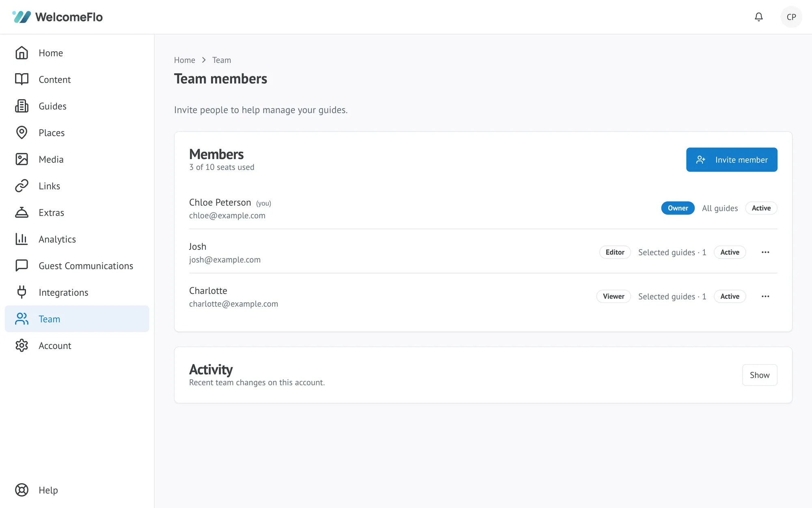Click the Integrations plug icon

22,292
